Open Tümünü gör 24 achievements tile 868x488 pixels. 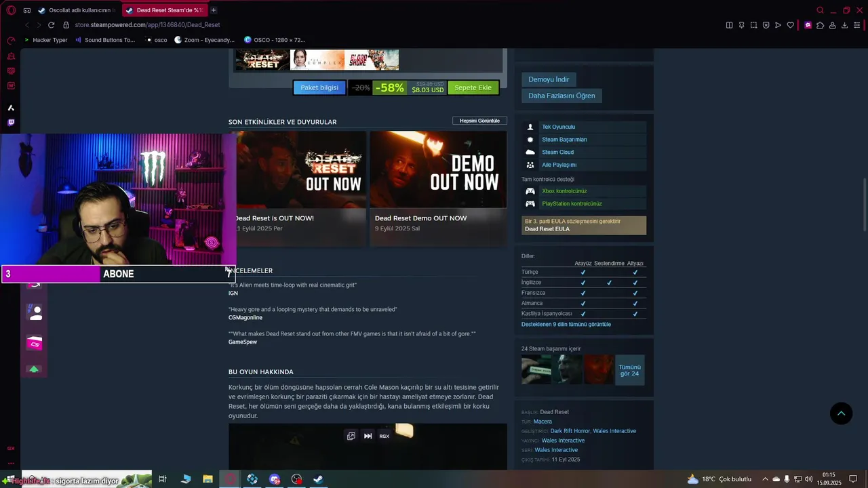[629, 370]
